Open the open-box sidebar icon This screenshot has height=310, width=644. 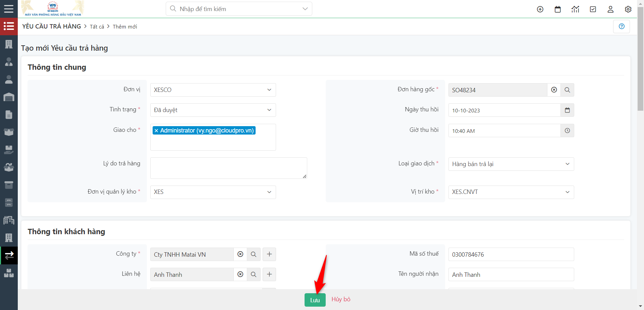9,132
